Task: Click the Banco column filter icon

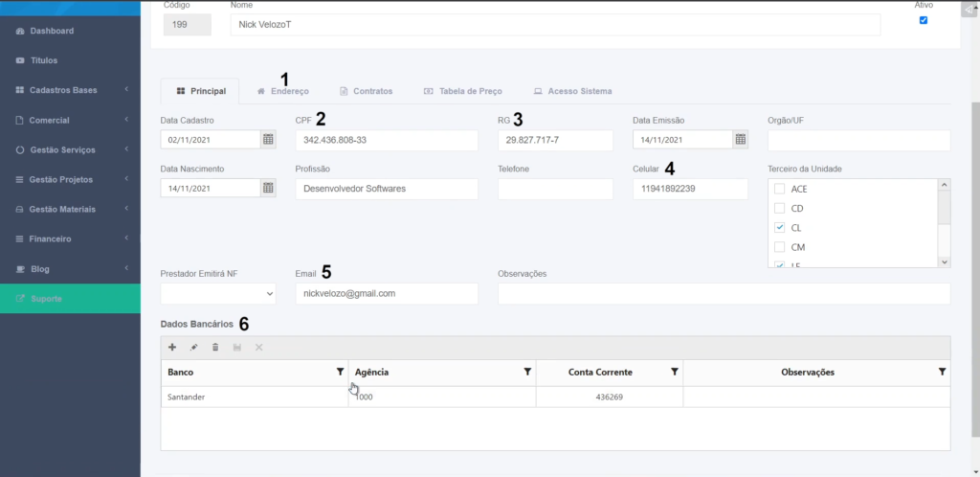Action: pyautogui.click(x=340, y=372)
